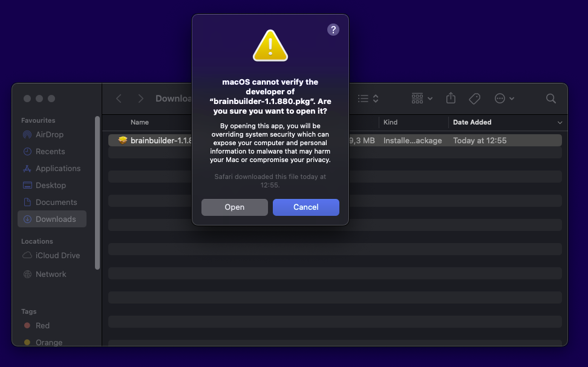
Task: Click the tag icon in toolbar
Action: 474,98
